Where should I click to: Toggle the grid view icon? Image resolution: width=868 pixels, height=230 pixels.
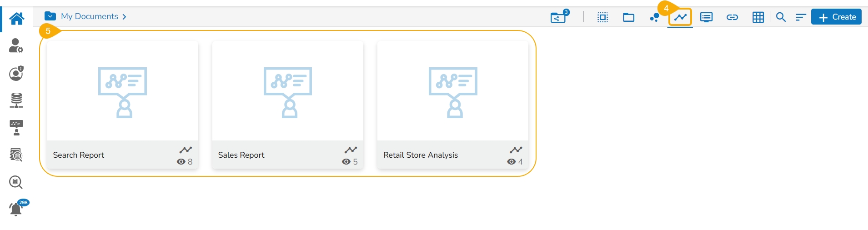click(x=758, y=17)
